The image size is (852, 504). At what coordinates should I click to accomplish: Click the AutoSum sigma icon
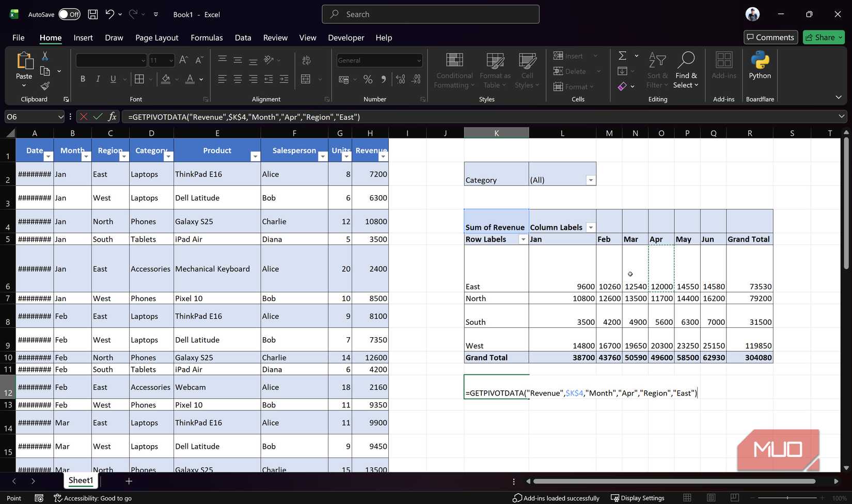(622, 56)
